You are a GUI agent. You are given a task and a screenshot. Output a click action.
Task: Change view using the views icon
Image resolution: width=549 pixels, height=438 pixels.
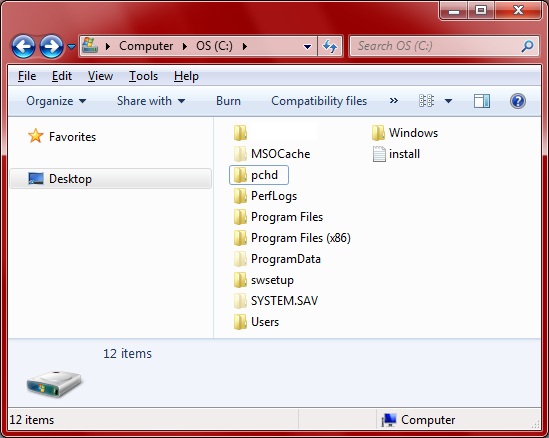point(426,101)
